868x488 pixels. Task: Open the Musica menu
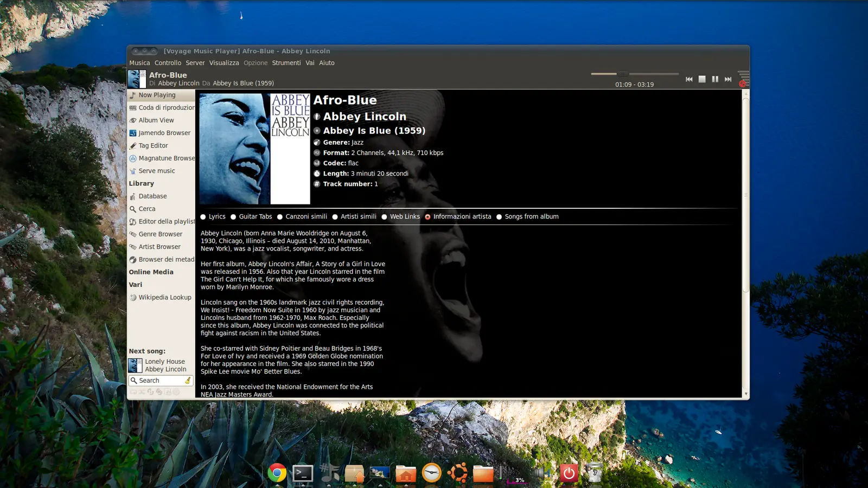pyautogui.click(x=139, y=63)
